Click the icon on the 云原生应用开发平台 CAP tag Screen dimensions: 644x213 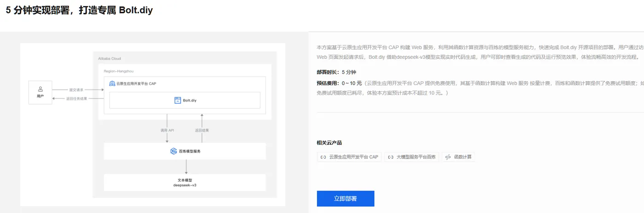[323, 157]
